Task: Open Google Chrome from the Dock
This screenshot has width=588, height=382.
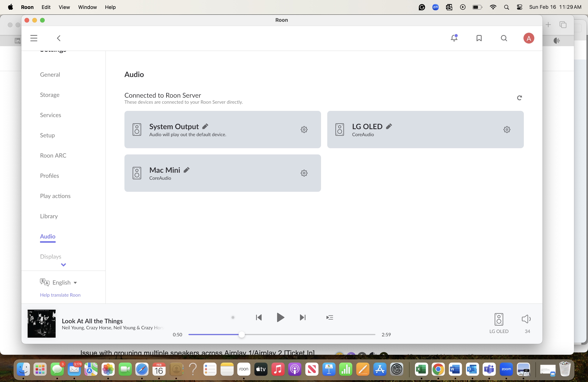Action: (x=438, y=369)
